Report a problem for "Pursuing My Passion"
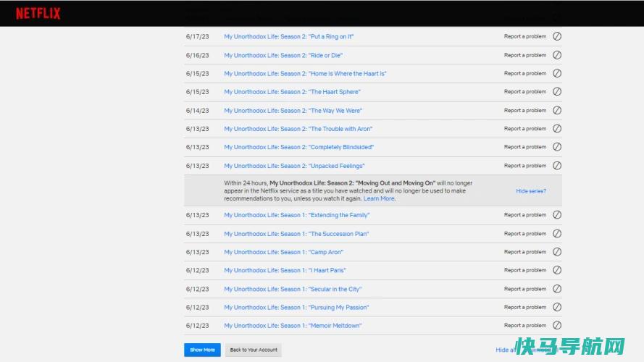This screenshot has width=644, height=362. (525, 307)
